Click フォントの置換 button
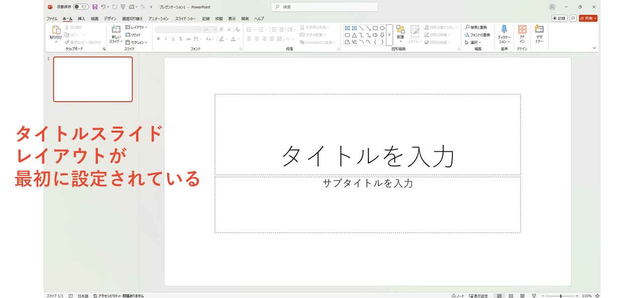644x298 pixels. pos(477,35)
